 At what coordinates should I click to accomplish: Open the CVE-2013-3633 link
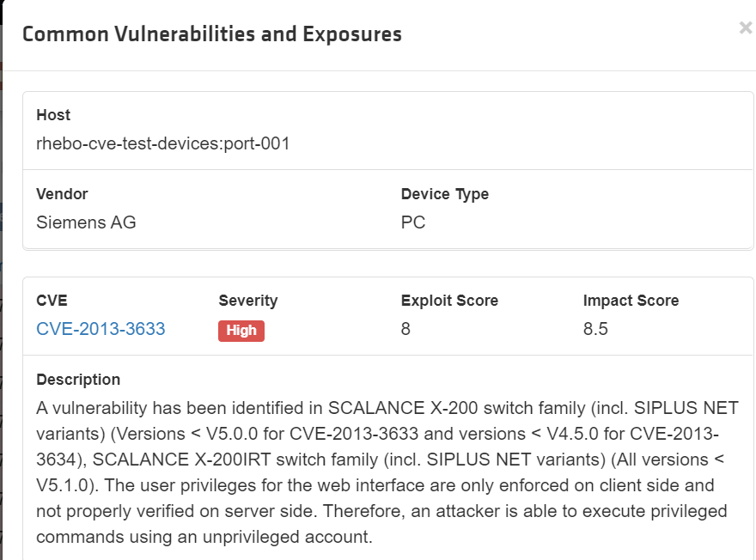[x=101, y=329]
